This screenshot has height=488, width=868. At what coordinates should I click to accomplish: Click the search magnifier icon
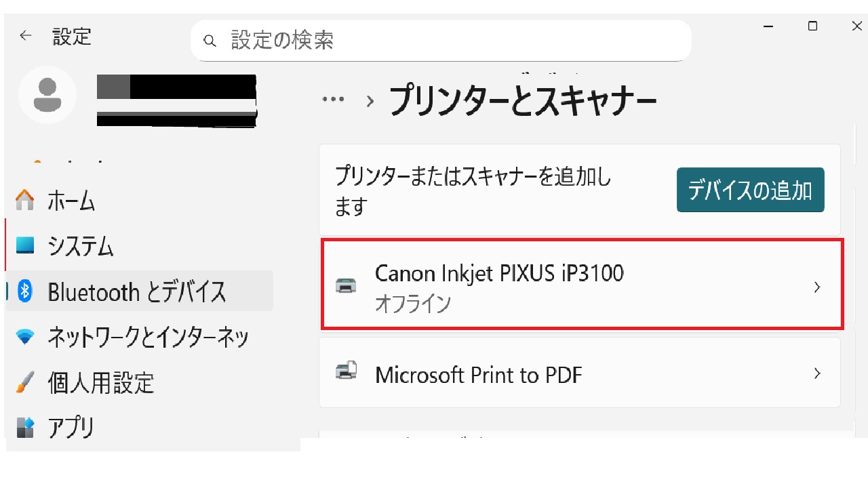[210, 41]
